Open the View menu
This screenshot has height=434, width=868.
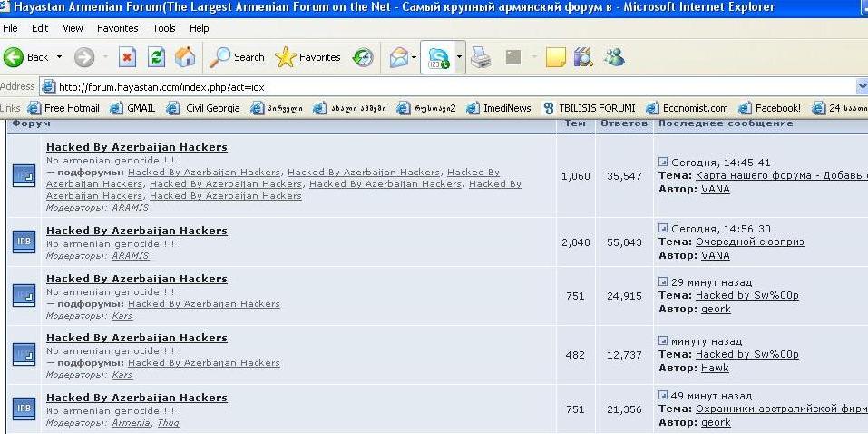(x=73, y=28)
